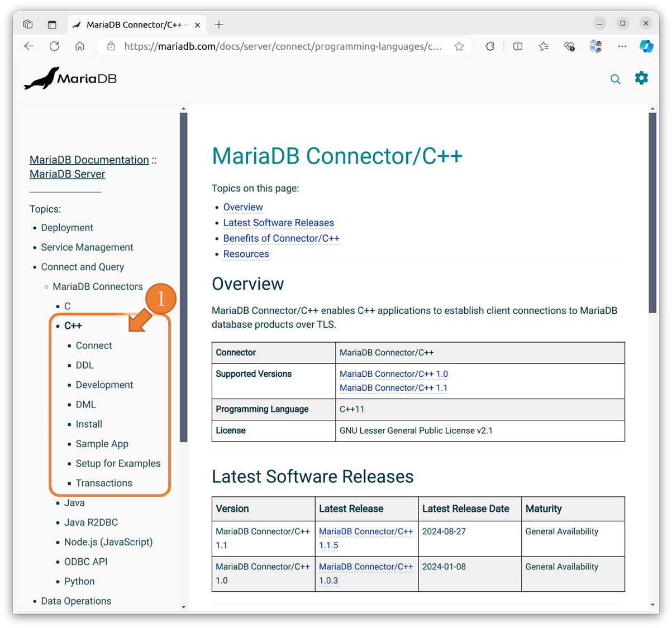
Task: Open the Favorites list icon
Action: click(x=544, y=46)
